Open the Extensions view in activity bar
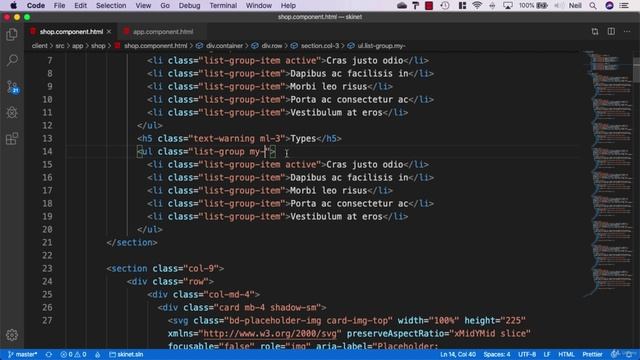This screenshot has height=360, width=640. [12, 139]
